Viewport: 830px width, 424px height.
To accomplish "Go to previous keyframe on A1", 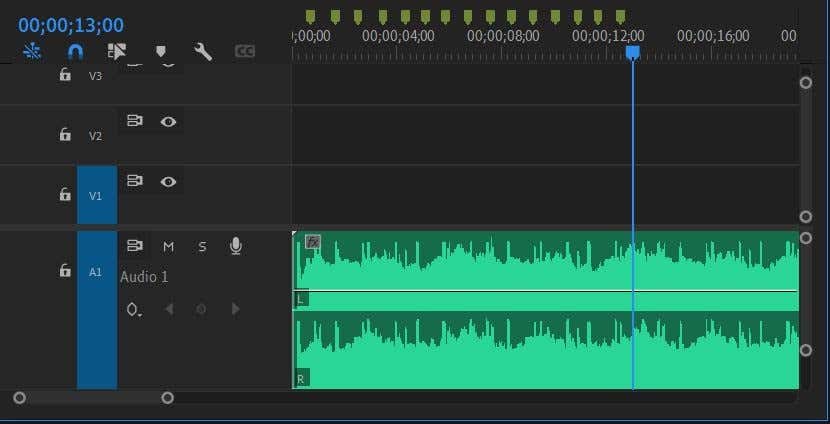I will click(x=169, y=309).
